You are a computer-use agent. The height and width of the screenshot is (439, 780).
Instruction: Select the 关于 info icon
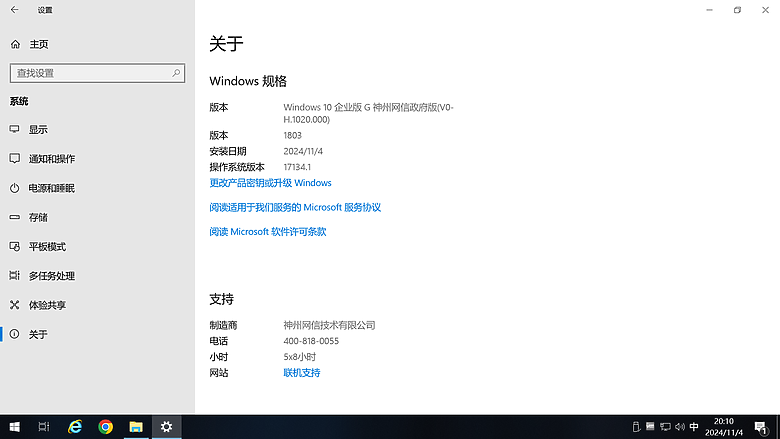pos(14,334)
